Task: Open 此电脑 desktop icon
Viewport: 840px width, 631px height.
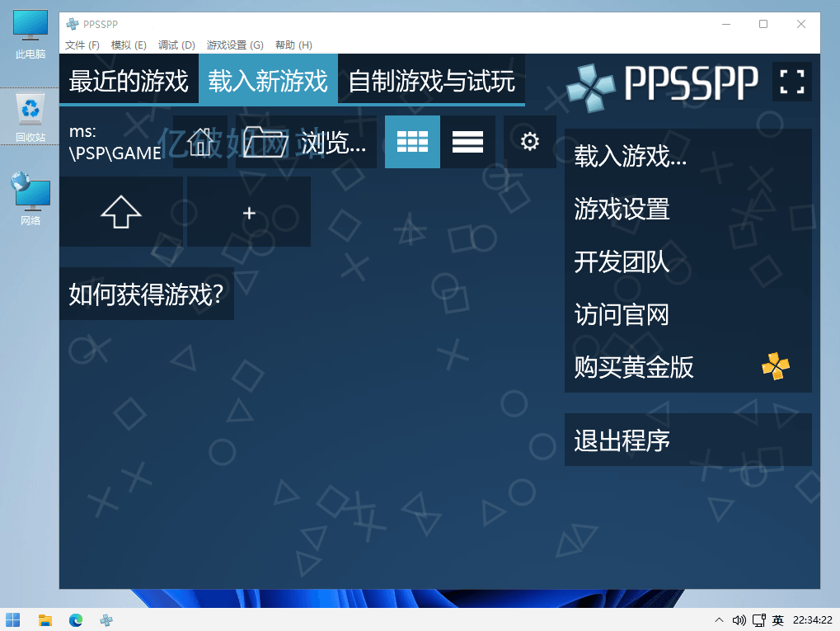Action: [30, 34]
